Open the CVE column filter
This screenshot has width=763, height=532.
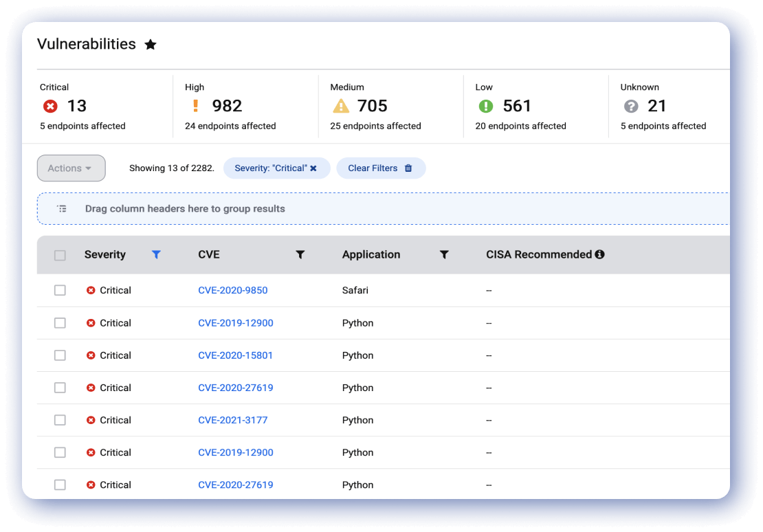coord(300,254)
